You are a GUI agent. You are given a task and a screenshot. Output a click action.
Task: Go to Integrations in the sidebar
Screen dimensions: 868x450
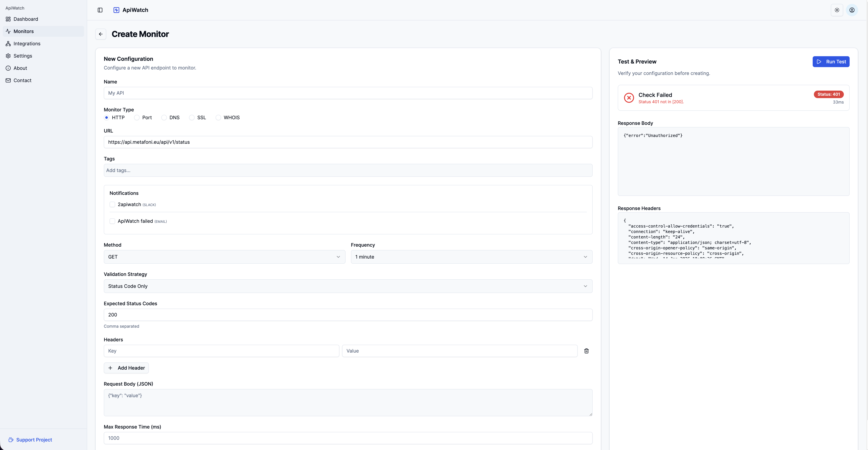pyautogui.click(x=27, y=43)
